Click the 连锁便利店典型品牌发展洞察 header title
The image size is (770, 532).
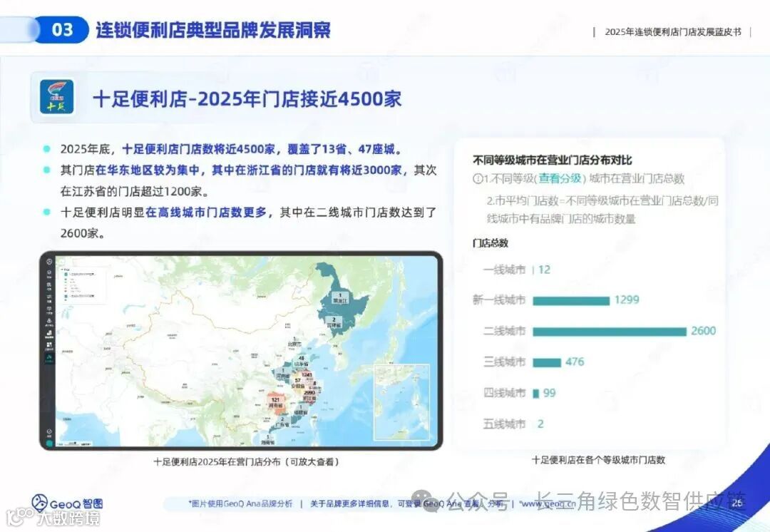[x=213, y=30]
